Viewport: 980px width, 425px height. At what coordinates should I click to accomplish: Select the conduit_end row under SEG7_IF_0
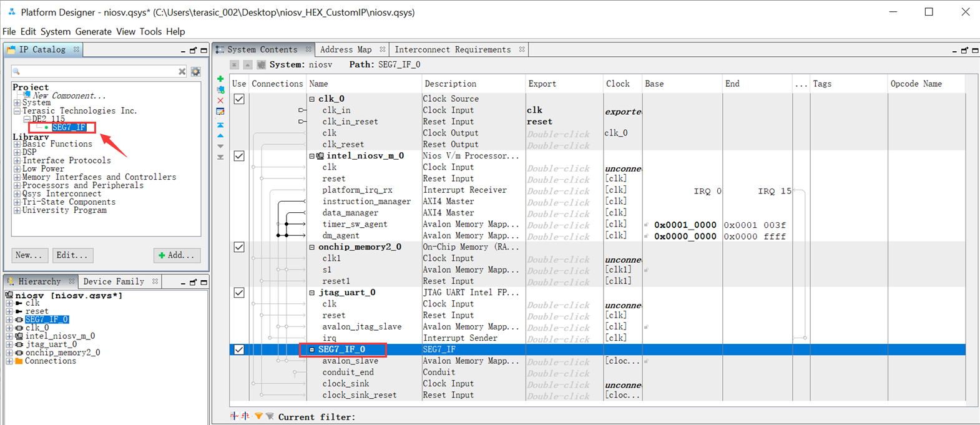tap(348, 373)
